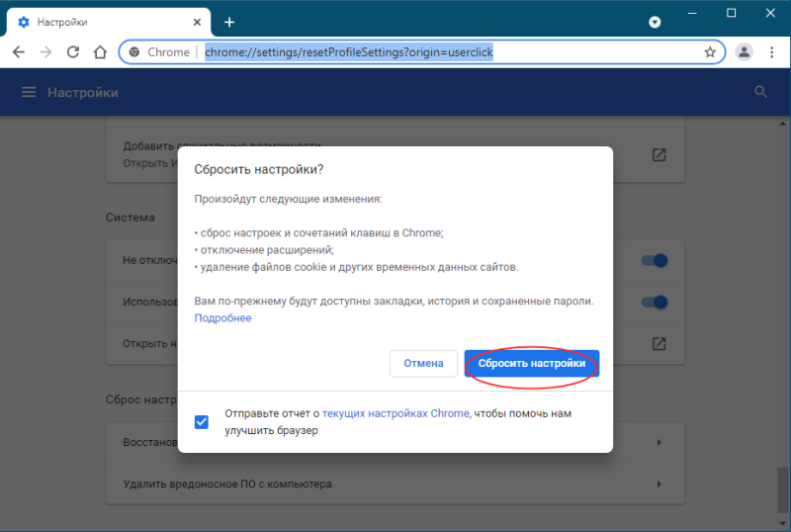Reload the page with refresh icon

pos(73,52)
